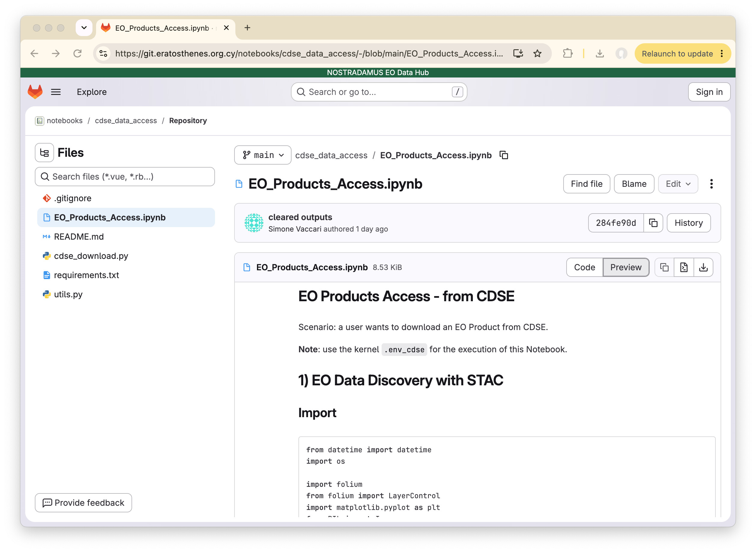Open a new browser tab
The height and width of the screenshot is (552, 756).
(247, 28)
